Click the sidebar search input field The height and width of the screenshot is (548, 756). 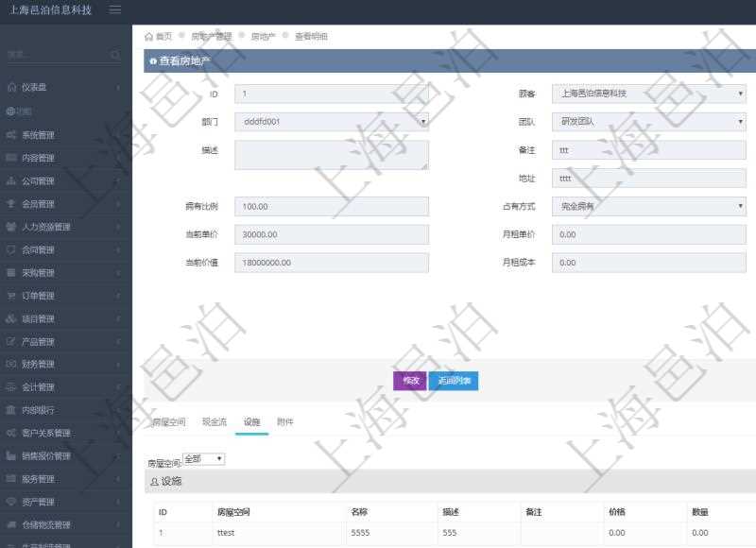pos(57,55)
